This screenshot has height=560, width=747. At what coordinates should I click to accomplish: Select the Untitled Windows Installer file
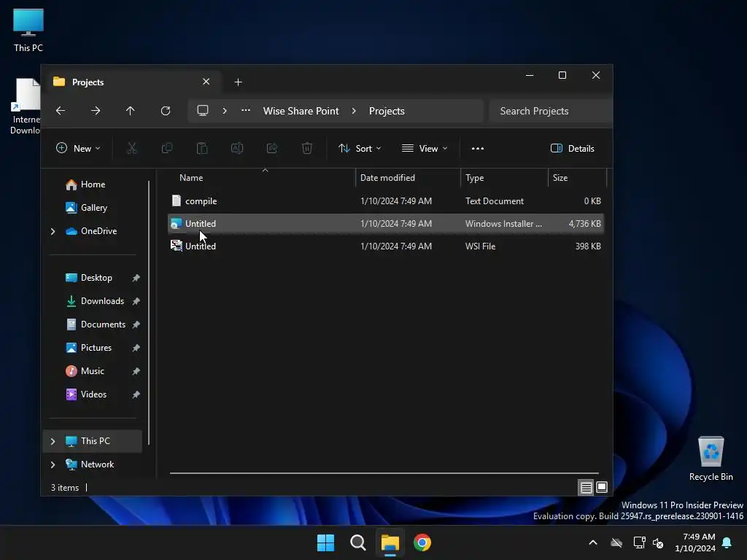pos(386,224)
